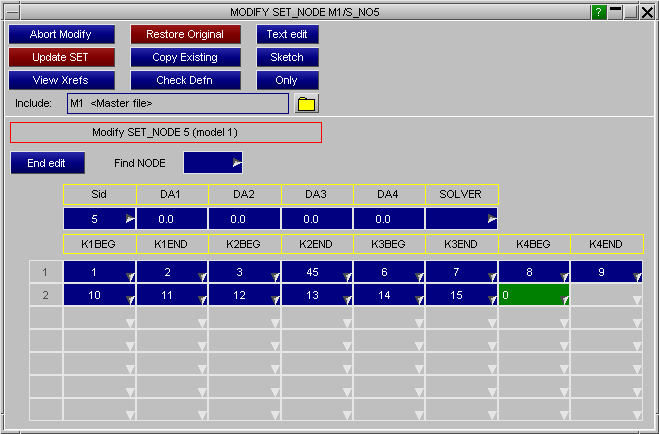Click Restore Original button

coord(185,34)
